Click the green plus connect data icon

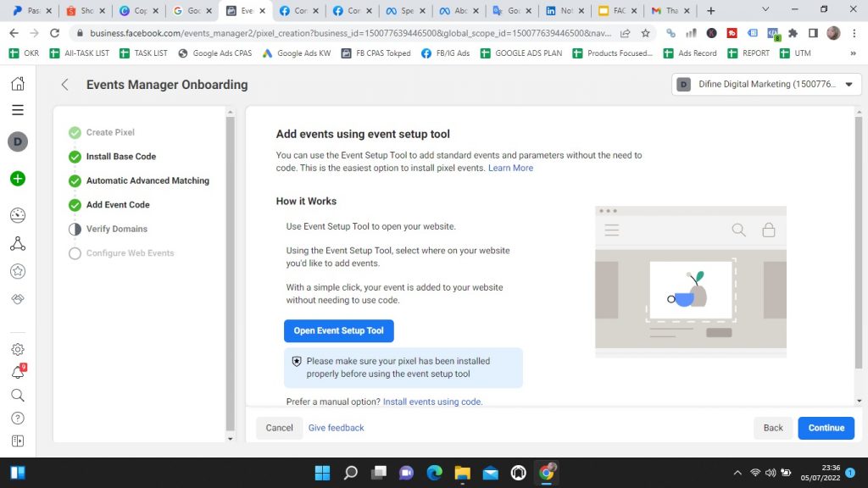pyautogui.click(x=17, y=179)
